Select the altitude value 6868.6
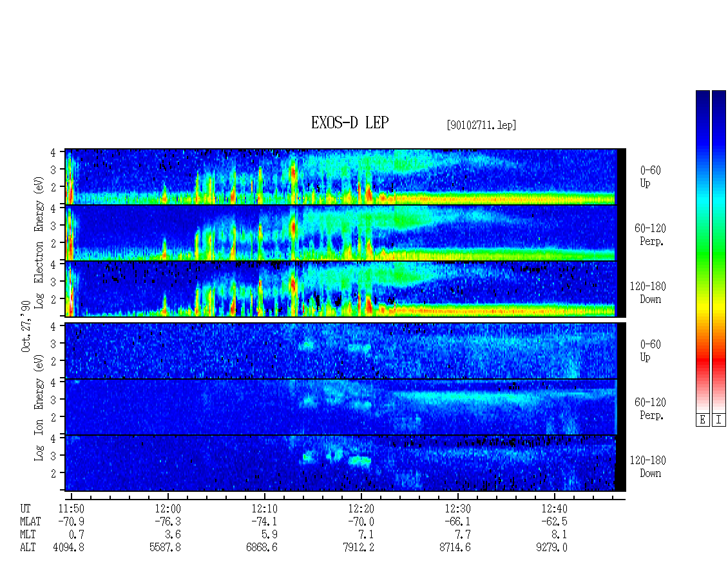728x564 pixels. tap(262, 548)
